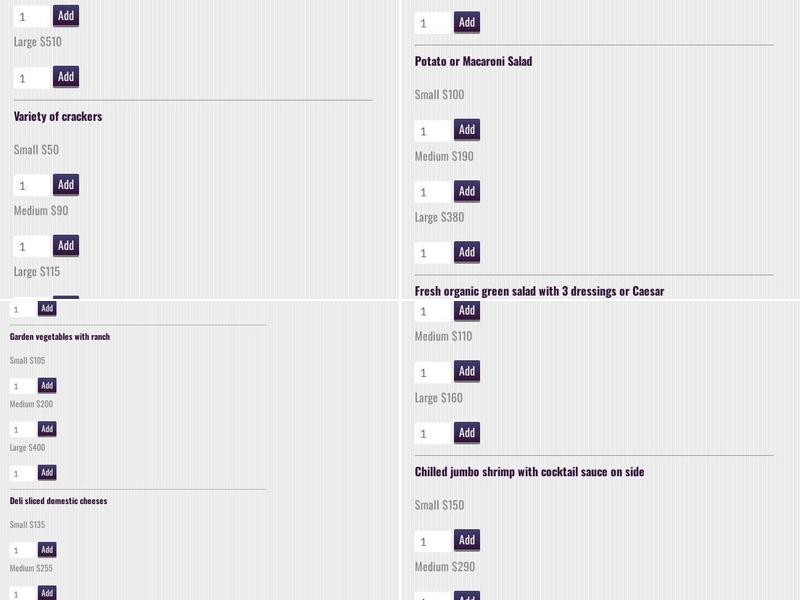Add Small $100 Potato or Macaroni Salad

[466, 130]
